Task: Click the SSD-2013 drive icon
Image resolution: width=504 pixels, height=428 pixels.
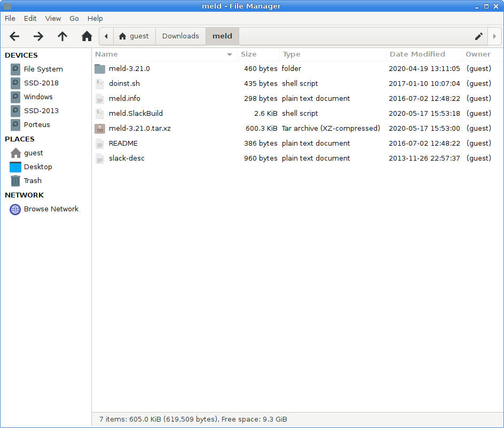Action: click(x=15, y=110)
